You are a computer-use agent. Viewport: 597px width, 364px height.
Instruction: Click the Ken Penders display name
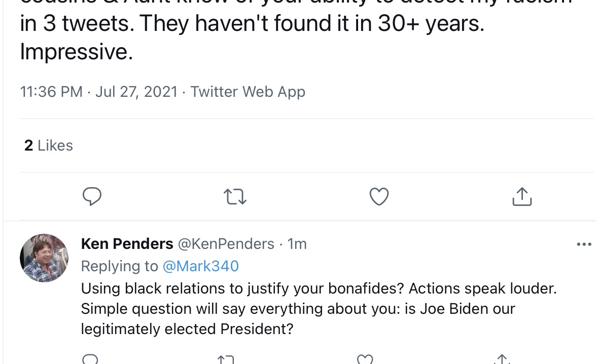click(x=127, y=244)
